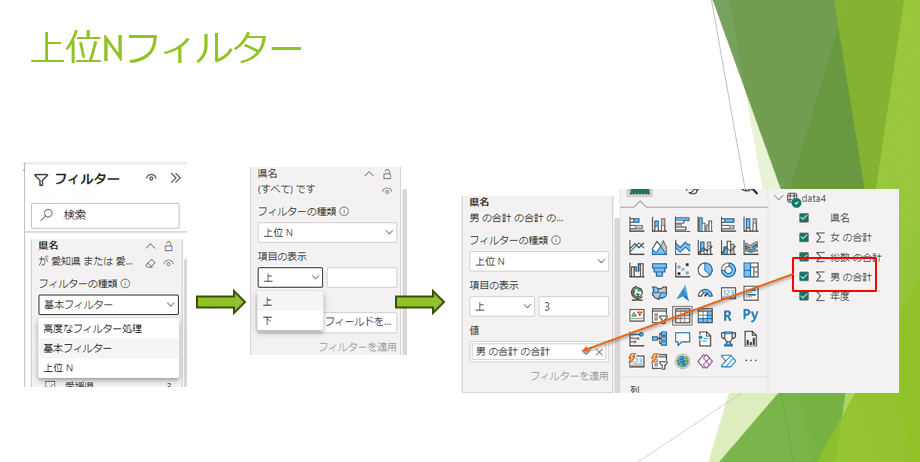This screenshot has height=462, width=920.
Task: Select the funnel chart visual
Action: tap(659, 270)
